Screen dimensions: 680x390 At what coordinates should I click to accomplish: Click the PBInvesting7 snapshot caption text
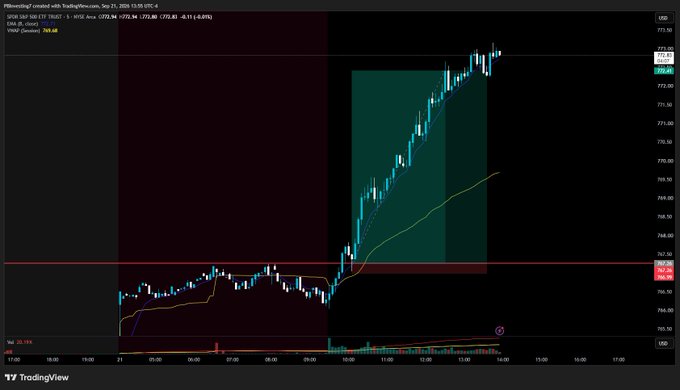pos(81,6)
